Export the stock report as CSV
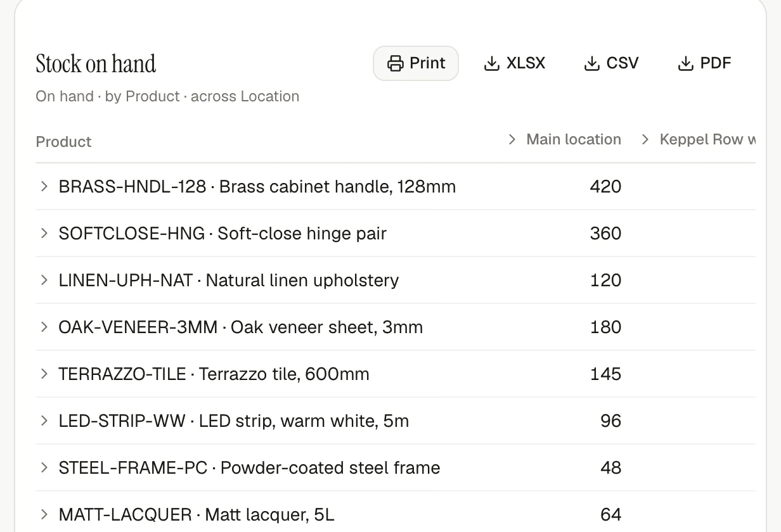 click(x=611, y=63)
